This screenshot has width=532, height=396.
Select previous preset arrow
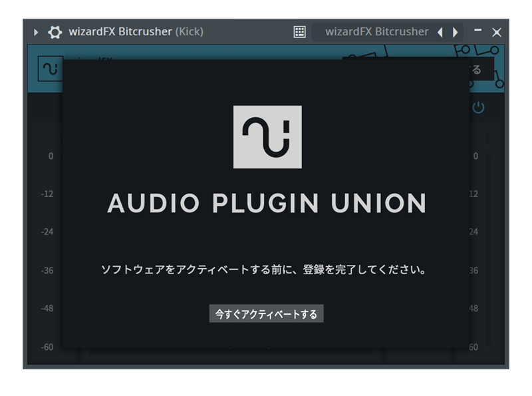pyautogui.click(x=440, y=32)
